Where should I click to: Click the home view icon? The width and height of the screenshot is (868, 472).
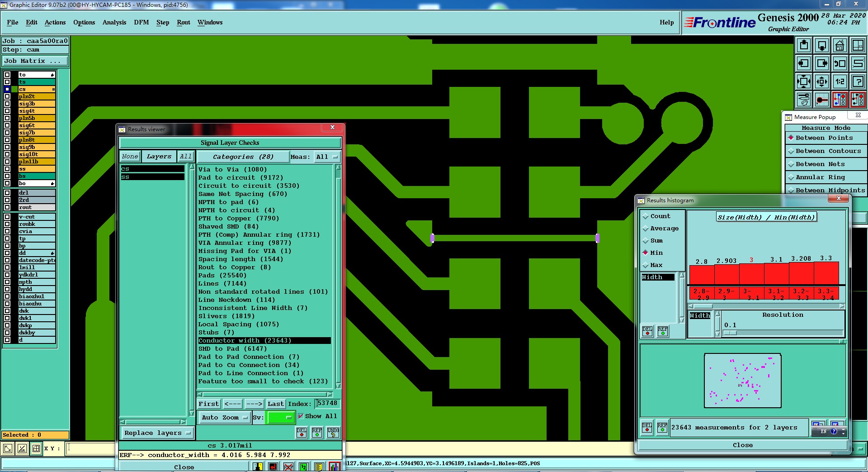click(840, 45)
